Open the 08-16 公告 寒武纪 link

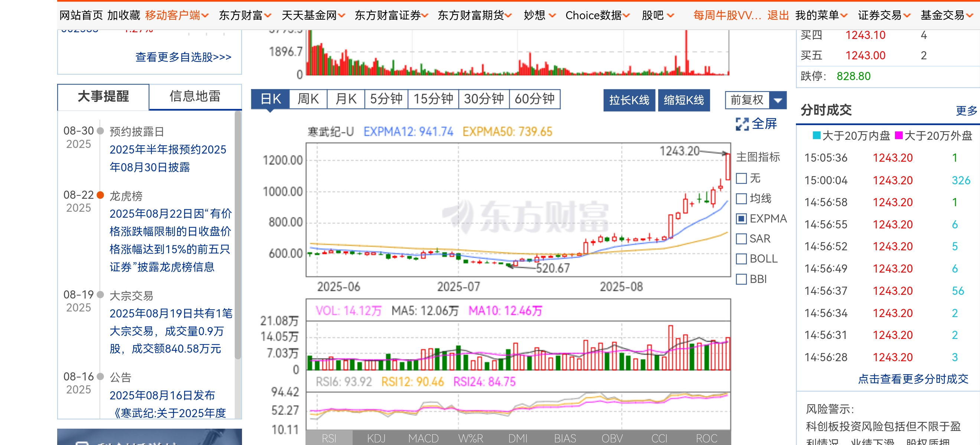click(x=168, y=404)
